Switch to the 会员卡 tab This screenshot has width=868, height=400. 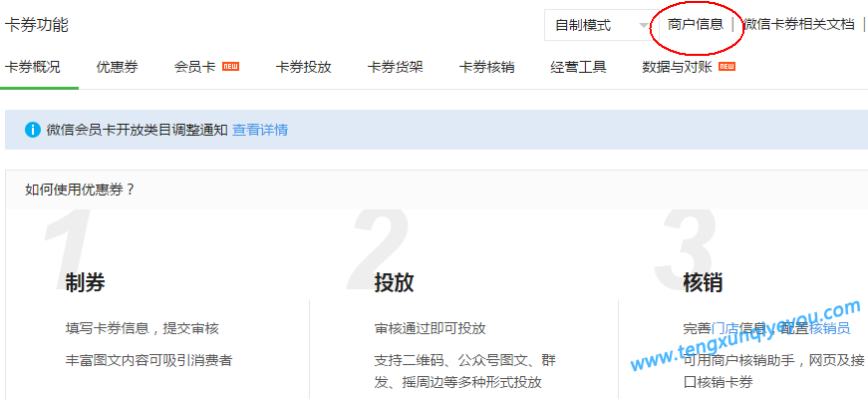194,68
